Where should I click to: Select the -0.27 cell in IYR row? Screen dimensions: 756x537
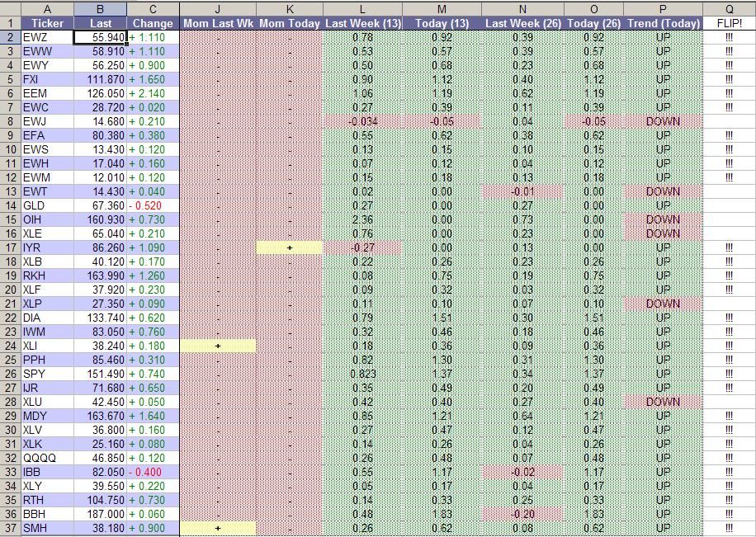(x=362, y=247)
